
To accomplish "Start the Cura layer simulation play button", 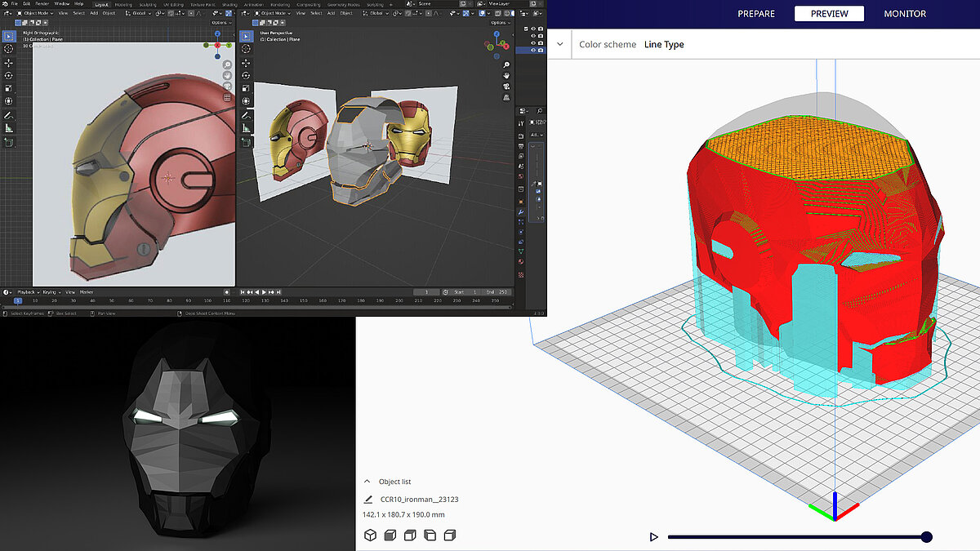I will (653, 537).
